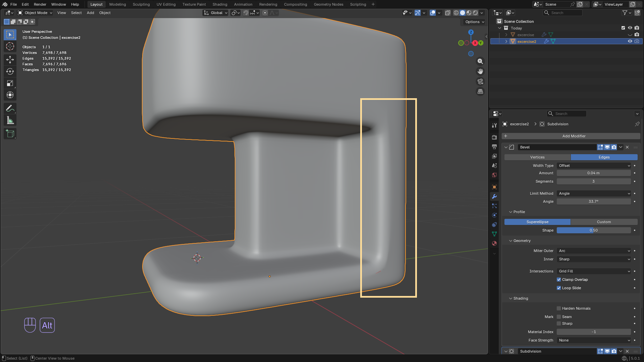Open the Limit Method dropdown
644x362 pixels.
click(x=594, y=193)
